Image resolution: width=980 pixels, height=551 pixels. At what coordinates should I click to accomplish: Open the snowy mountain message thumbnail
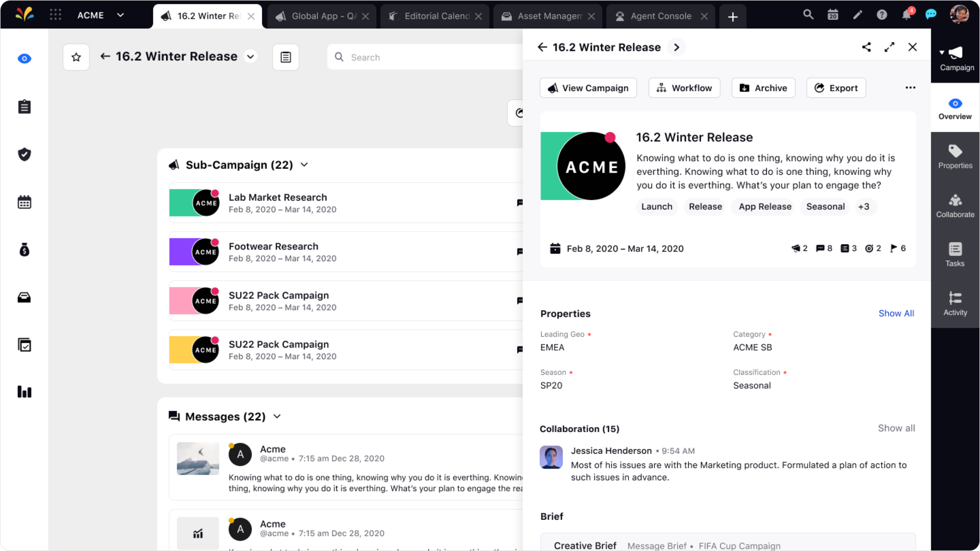[198, 459]
